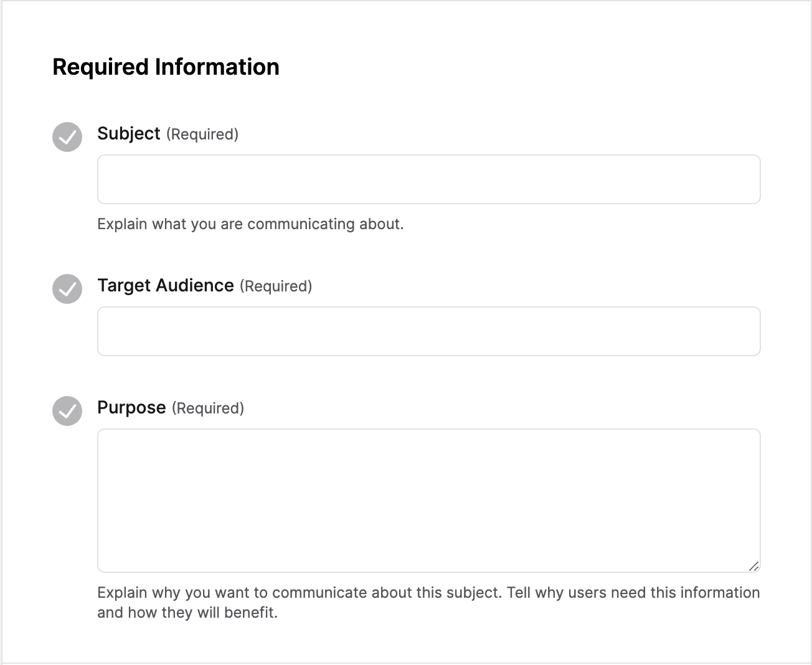Image resolution: width=812 pixels, height=665 pixels.
Task: Focus the Subject text field
Action: (428, 179)
